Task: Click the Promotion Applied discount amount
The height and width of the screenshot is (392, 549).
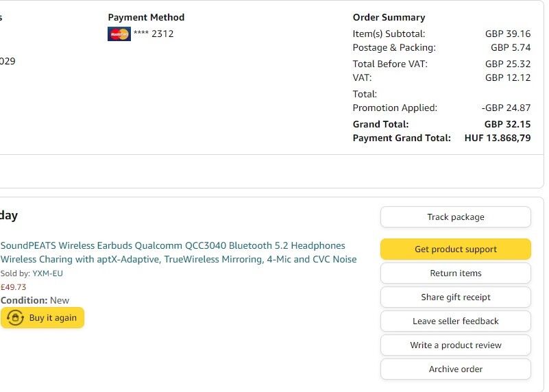Action: click(x=506, y=108)
